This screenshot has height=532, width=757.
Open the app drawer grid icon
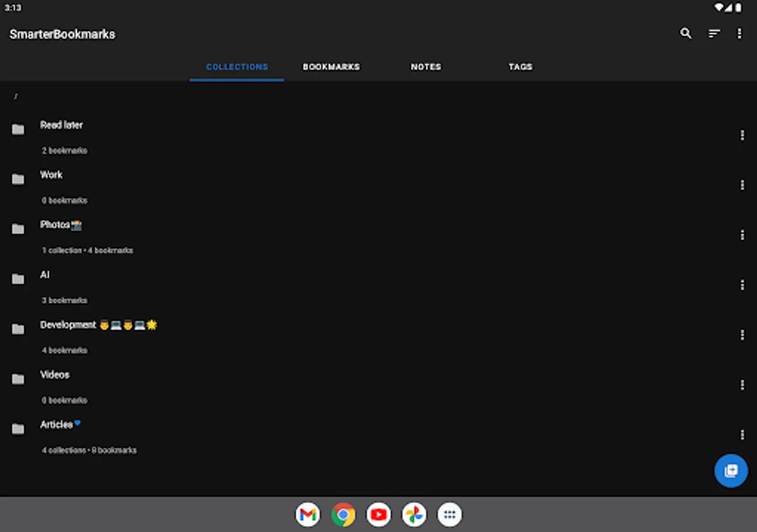click(x=449, y=514)
